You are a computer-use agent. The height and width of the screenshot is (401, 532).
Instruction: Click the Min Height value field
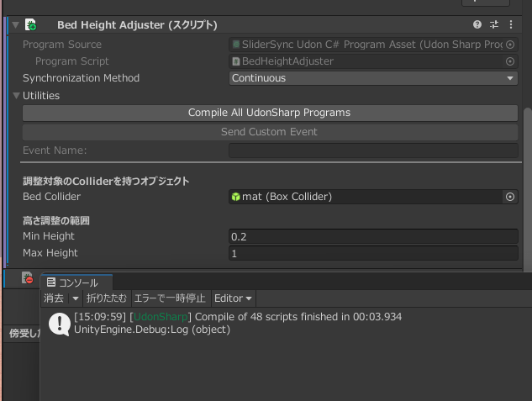(x=373, y=237)
